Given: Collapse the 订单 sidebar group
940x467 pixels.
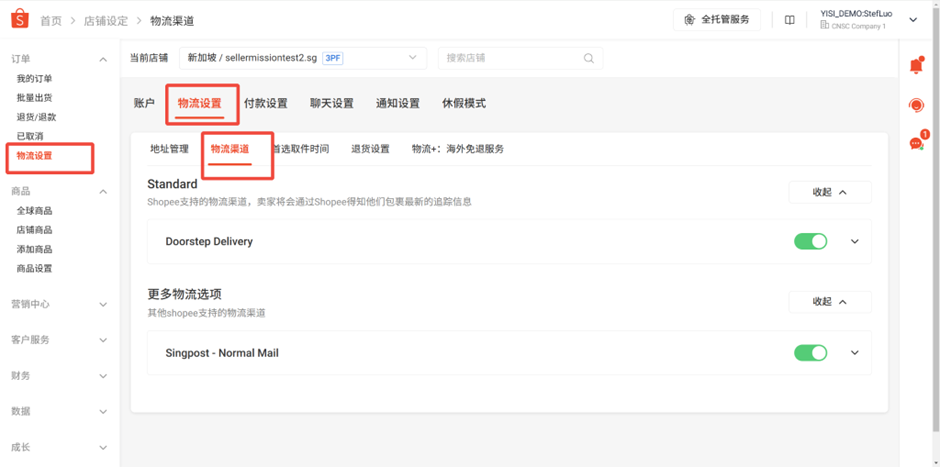Looking at the screenshot, I should click(x=103, y=59).
